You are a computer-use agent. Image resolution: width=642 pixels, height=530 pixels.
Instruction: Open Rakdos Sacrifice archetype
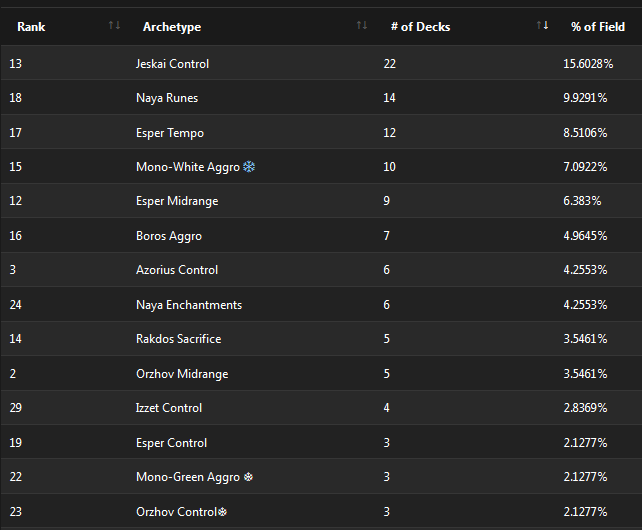click(x=179, y=339)
